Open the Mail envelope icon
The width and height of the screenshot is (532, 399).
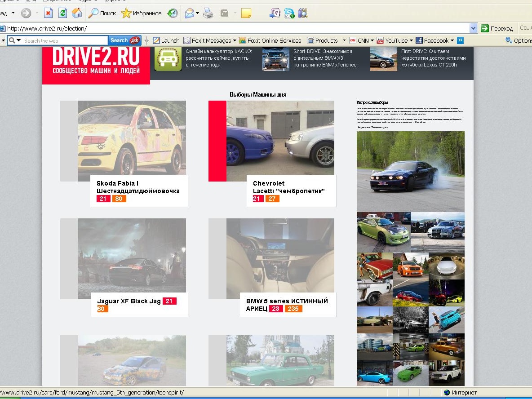click(x=189, y=13)
